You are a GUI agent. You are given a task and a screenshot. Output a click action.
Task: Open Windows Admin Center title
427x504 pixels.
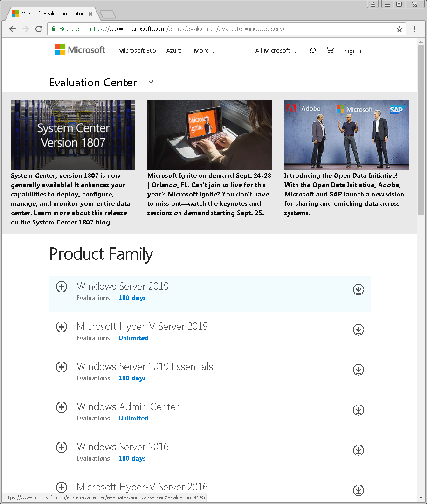point(127,406)
